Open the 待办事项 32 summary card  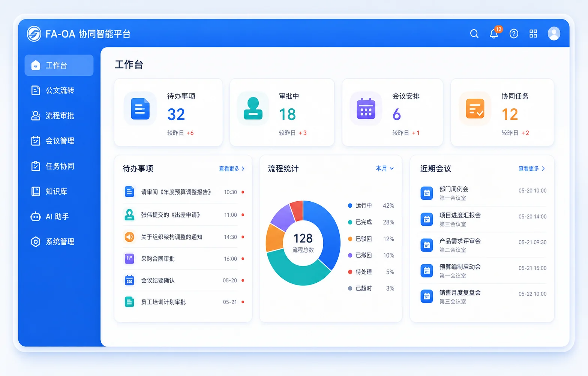pos(168,112)
